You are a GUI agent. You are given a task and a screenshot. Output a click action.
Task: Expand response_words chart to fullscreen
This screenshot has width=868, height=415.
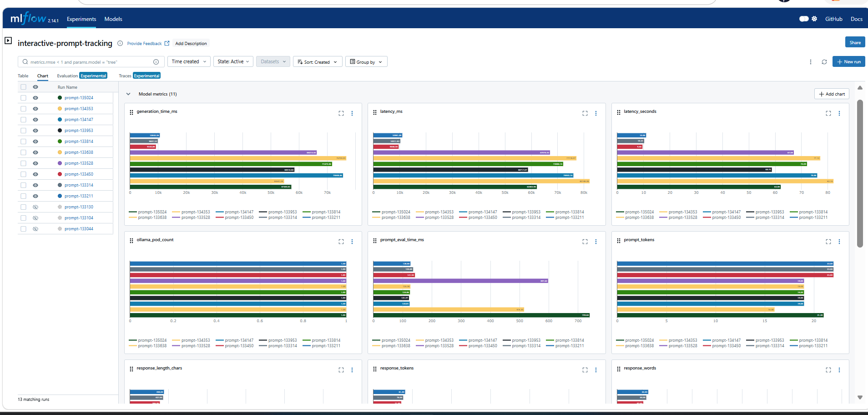pyautogui.click(x=828, y=370)
